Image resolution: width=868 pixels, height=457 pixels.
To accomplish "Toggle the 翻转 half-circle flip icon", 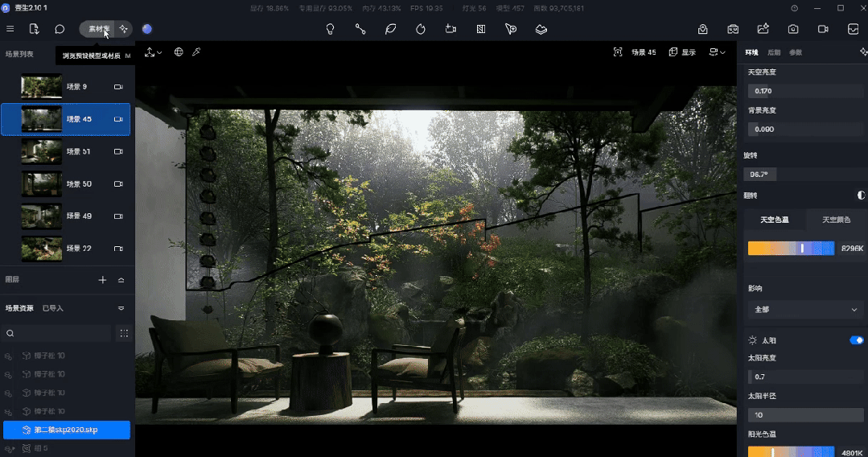I will point(861,195).
